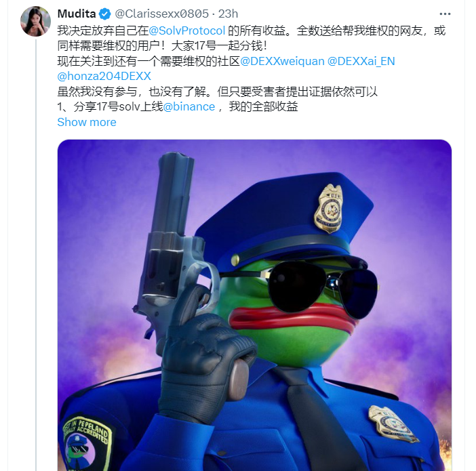Open the 23h timestamp link
This screenshot has height=471, width=476.
228,14
